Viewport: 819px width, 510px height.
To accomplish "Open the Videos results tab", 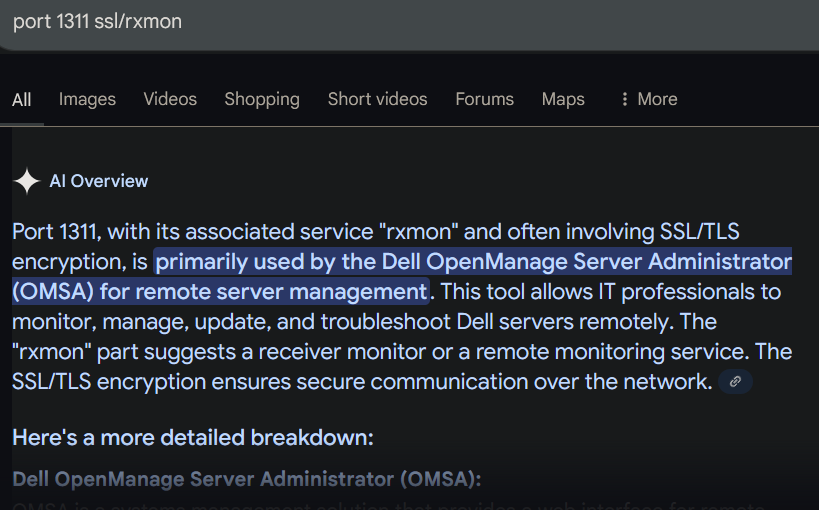I will 170,99.
